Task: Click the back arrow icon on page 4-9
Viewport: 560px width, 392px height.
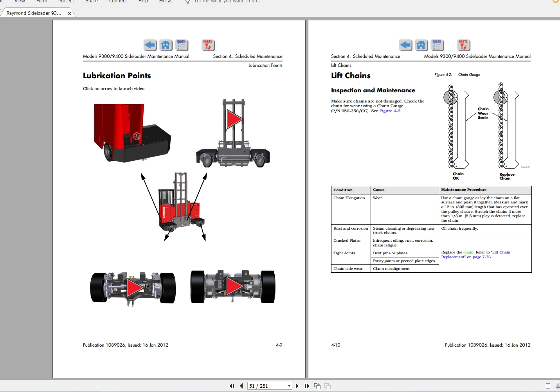Action: pyautogui.click(x=150, y=45)
